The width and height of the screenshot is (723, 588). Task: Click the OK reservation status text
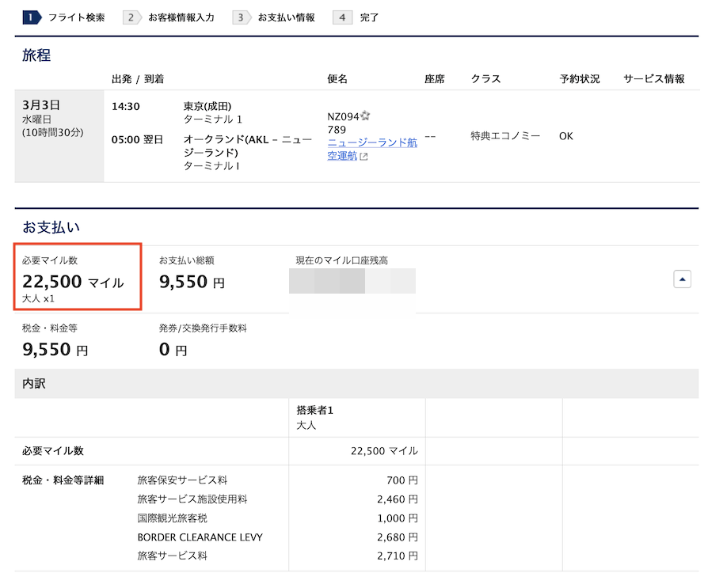(x=565, y=136)
